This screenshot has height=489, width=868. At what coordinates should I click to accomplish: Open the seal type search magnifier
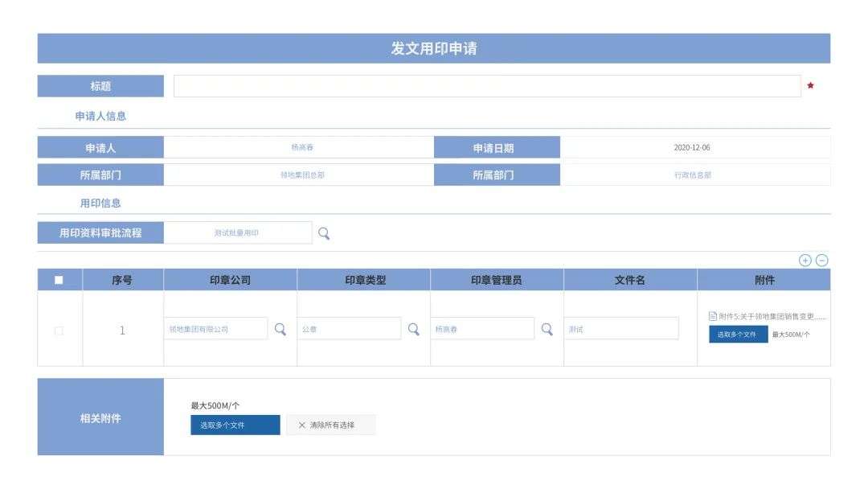(x=413, y=328)
